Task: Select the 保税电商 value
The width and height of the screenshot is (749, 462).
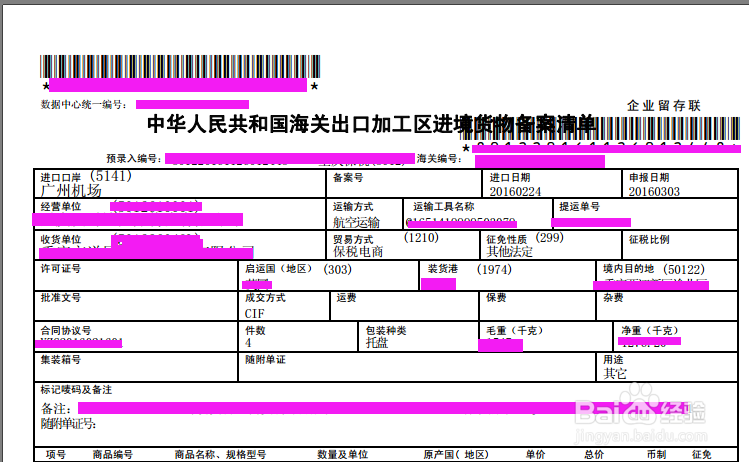Action: 358,252
